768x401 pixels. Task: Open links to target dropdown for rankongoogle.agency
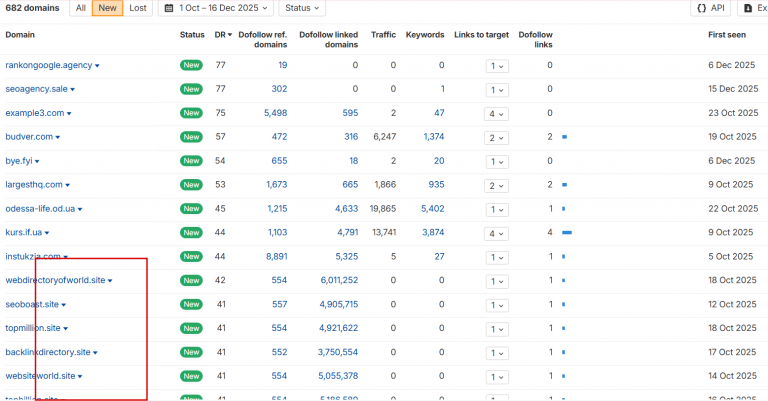tap(497, 66)
